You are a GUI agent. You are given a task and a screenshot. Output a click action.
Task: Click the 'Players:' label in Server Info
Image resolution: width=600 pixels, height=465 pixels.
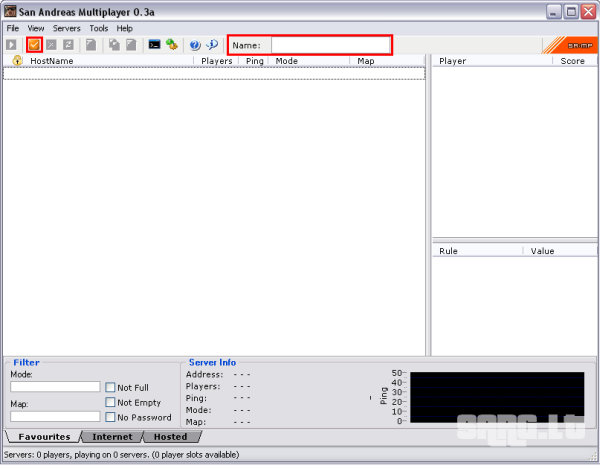coord(203,386)
